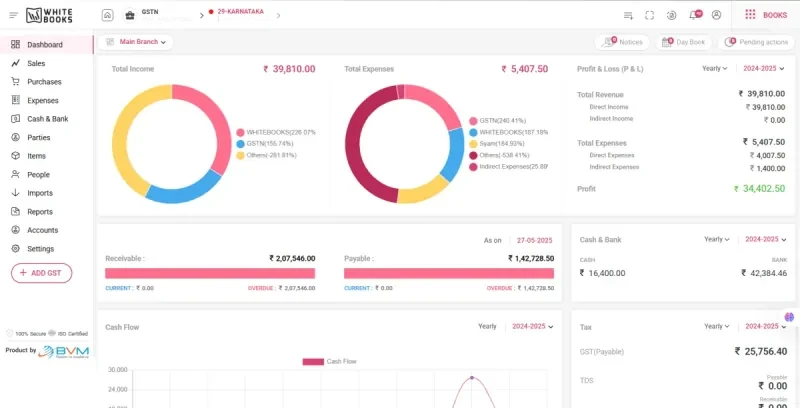This screenshot has width=800, height=408.
Task: Open the user profile icon
Action: [x=716, y=15]
